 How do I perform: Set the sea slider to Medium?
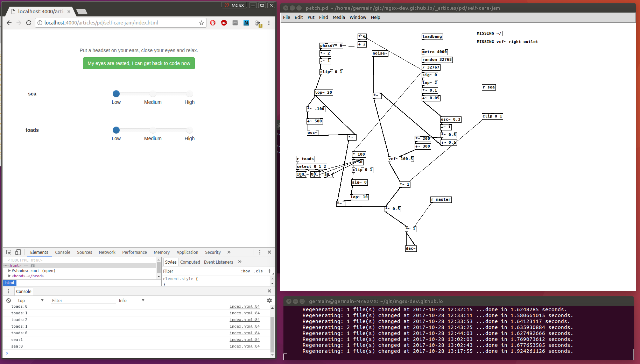tap(153, 94)
